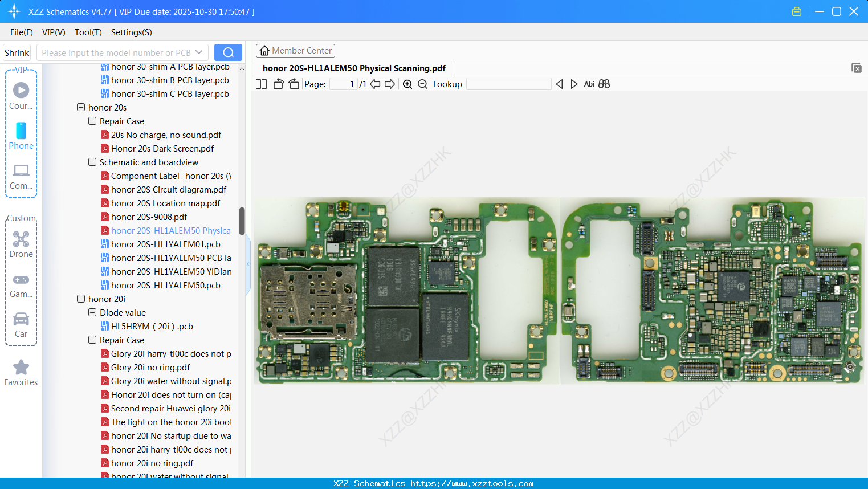The height and width of the screenshot is (489, 868).
Task: Open the Car category
Action: [x=21, y=325]
